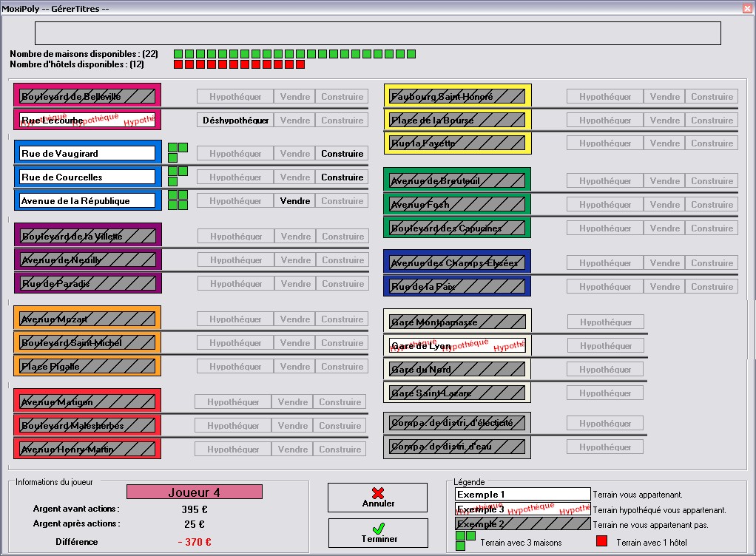Image resolution: width=756 pixels, height=556 pixels.
Task: Select the mortgaged Gare de Lyon card
Action: (x=457, y=345)
